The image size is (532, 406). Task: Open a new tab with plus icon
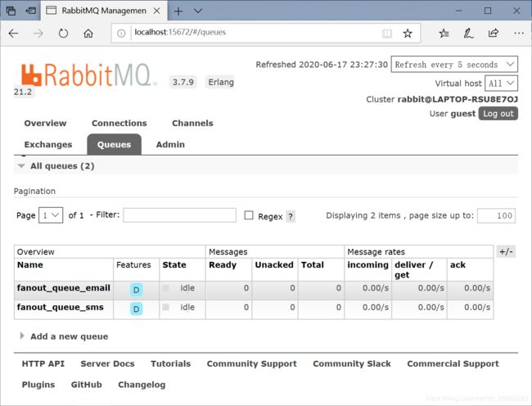click(178, 11)
